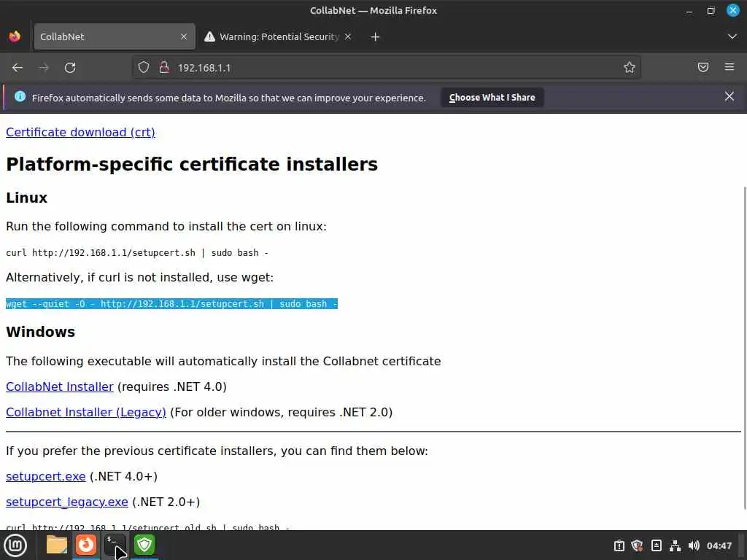Click Firefox icon in the taskbar
Viewport: 747px width, 560px height.
click(x=86, y=545)
